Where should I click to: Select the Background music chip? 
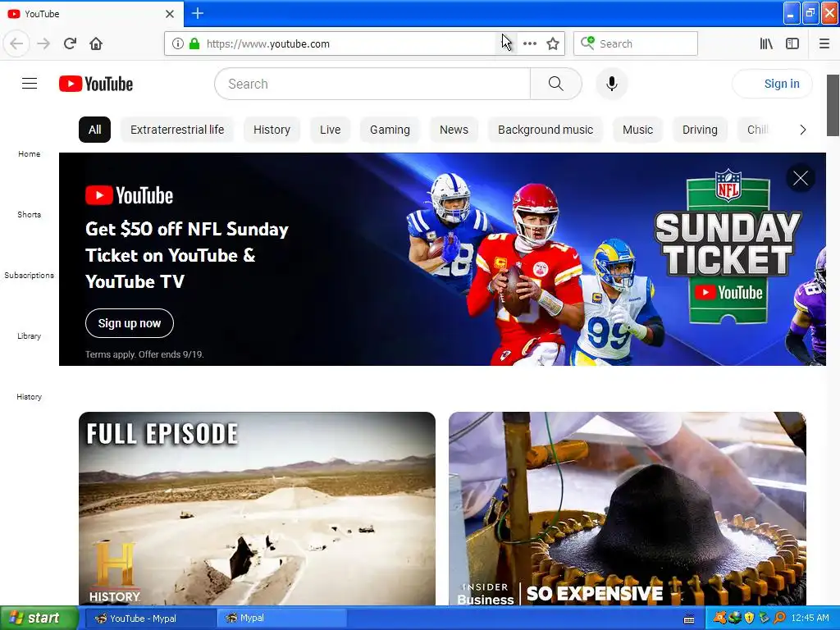coord(546,130)
